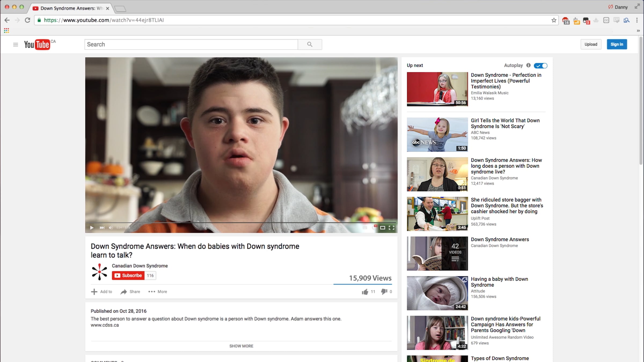Toggle the Autoplay switch
The width and height of the screenshot is (644, 362).
540,66
